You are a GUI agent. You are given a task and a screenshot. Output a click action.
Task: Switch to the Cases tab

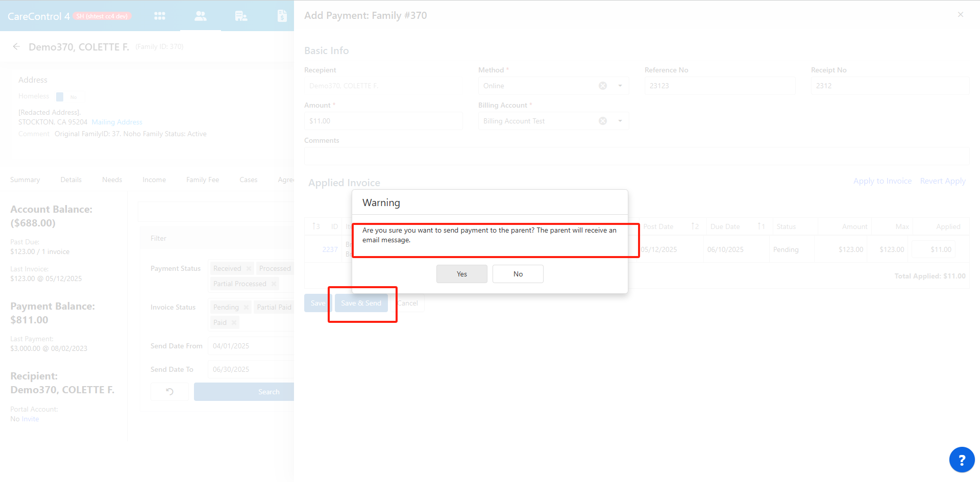pos(249,180)
